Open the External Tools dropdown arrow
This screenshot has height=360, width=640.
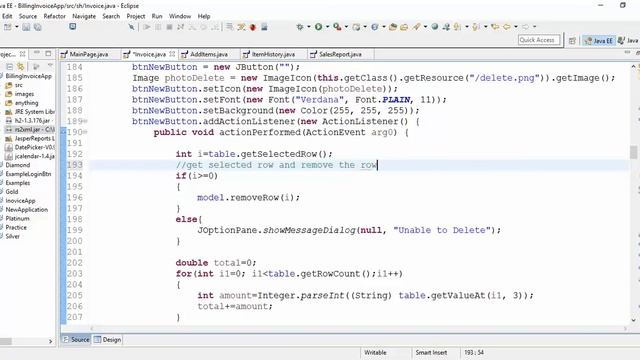(x=346, y=27)
